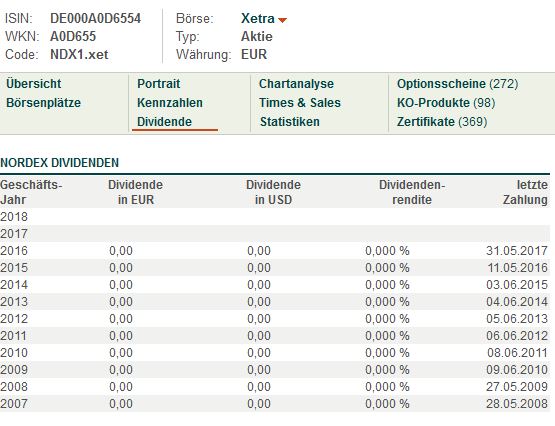Image resolution: width=555 pixels, height=426 pixels.
Task: Open KO-Produkte (98) link
Action: pos(446,103)
